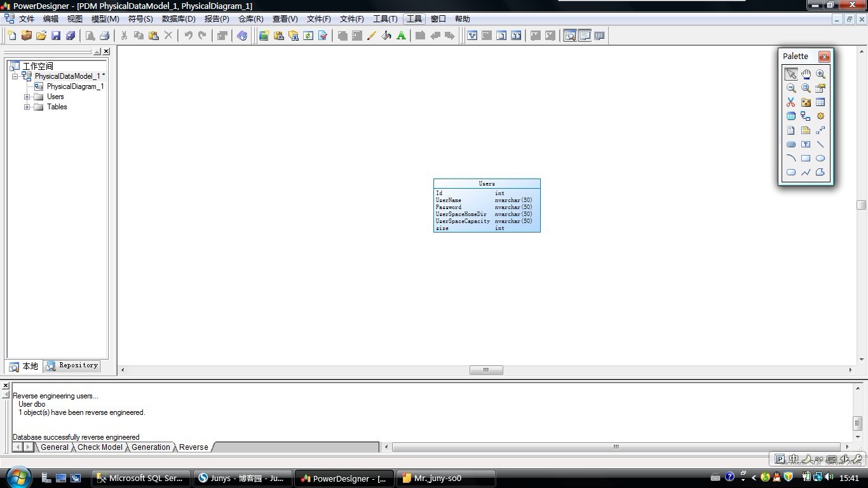Select the Package tool in Palette
The image size is (868, 488).
point(806,102)
